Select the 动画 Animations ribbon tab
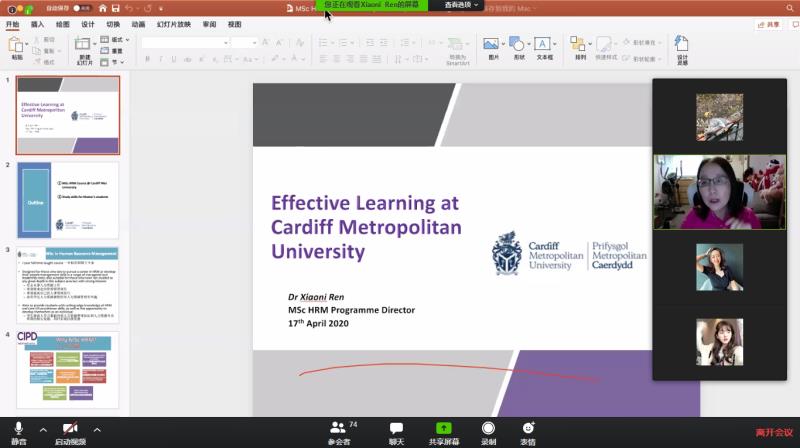 [x=138, y=24]
